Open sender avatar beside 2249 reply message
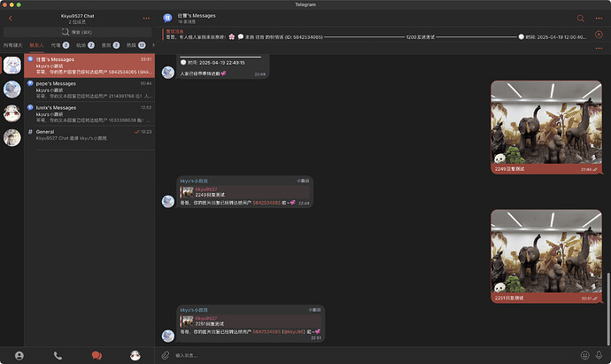The height and width of the screenshot is (364, 611). click(168, 202)
